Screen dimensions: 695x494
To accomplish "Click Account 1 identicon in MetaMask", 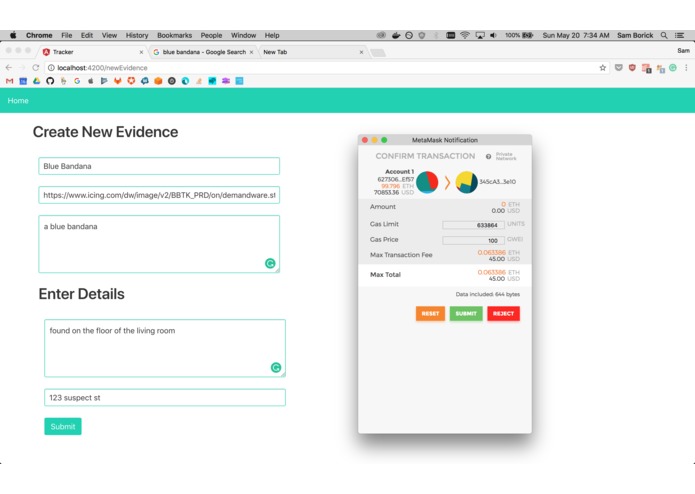I will [427, 182].
